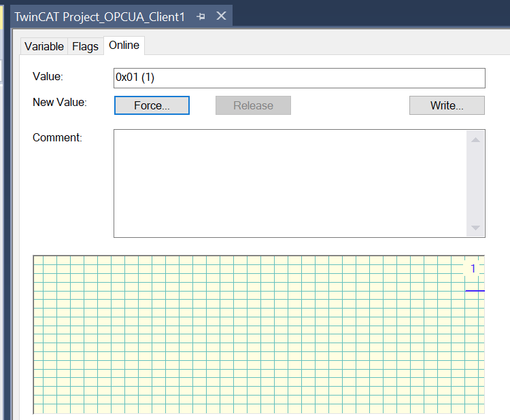The image size is (510, 420).
Task: Click the Comment scrollbar down arrow
Action: point(475,228)
